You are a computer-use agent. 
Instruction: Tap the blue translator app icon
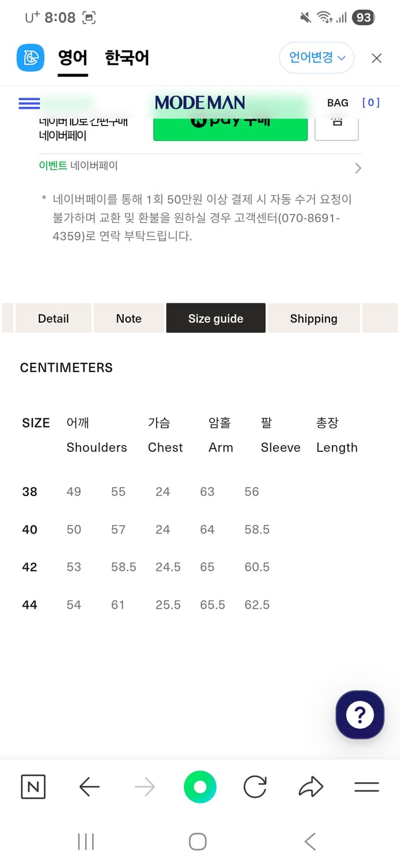click(29, 58)
